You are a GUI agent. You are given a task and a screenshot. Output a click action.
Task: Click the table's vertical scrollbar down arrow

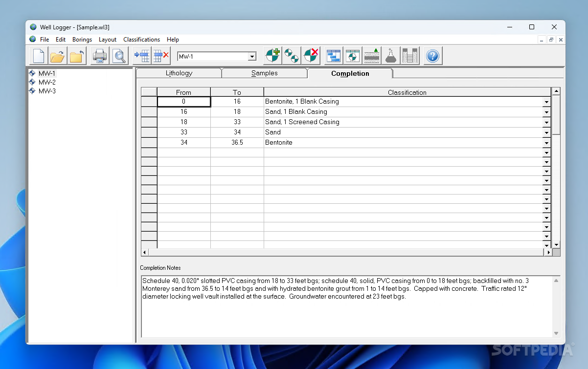click(x=556, y=244)
